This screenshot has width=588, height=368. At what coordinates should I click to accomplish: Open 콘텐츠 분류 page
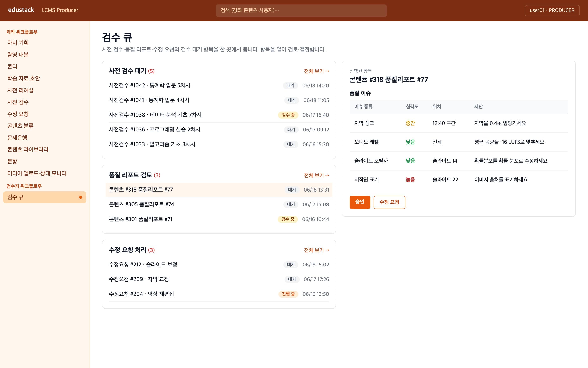pyautogui.click(x=45, y=126)
